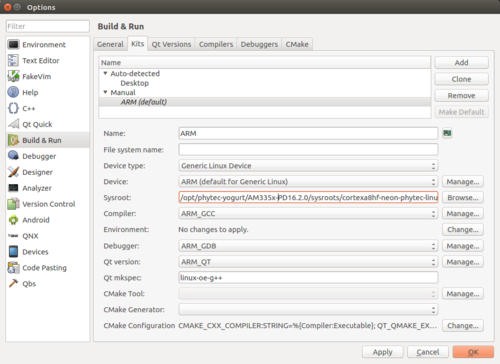The width and height of the screenshot is (500, 364).
Task: Open the CMake Generator dropdown
Action: tap(308, 310)
